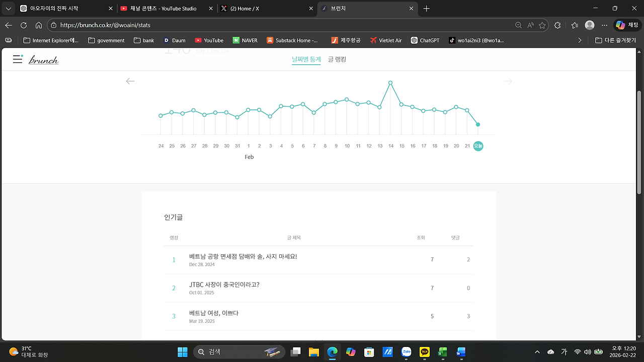Viewport: 644px width, 362px height.
Task: Open the wo1ai2ni3 TikTok bookmark
Action: (476, 40)
